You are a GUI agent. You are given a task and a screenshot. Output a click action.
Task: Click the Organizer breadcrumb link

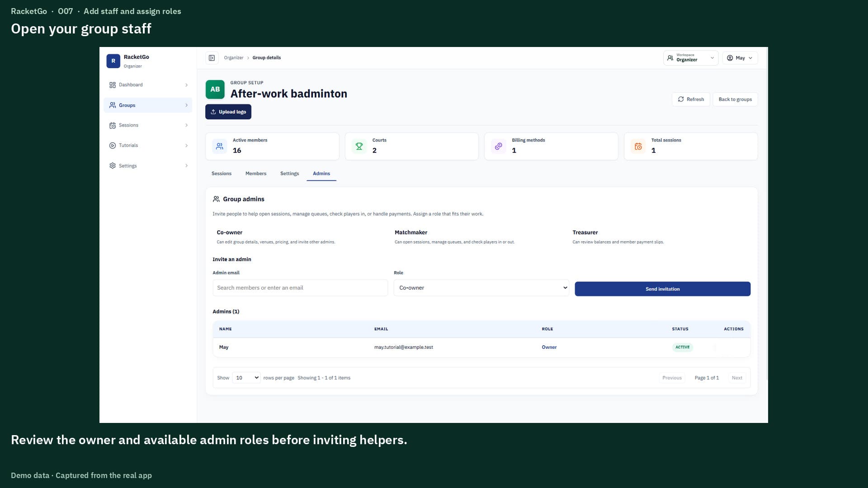(234, 58)
